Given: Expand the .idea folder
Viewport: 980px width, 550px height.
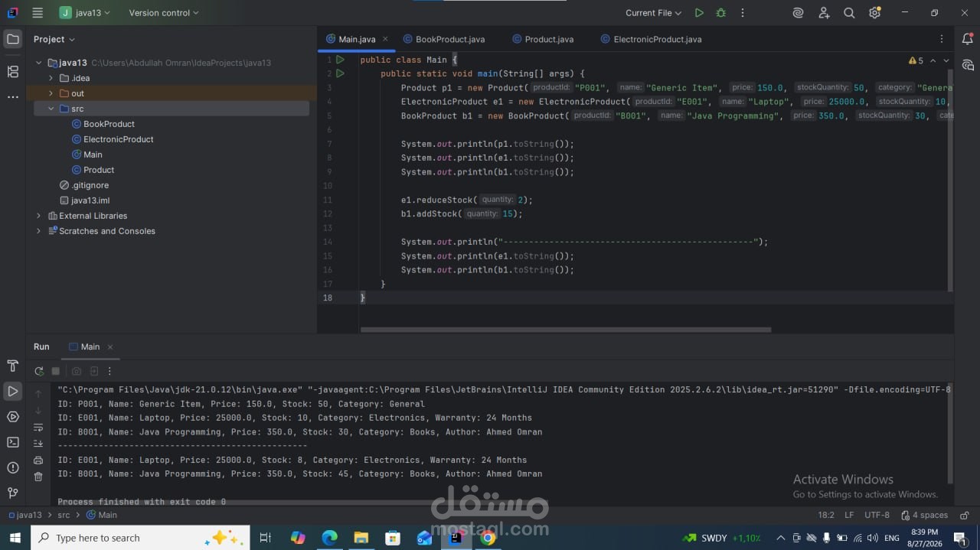Looking at the screenshot, I should (51, 78).
